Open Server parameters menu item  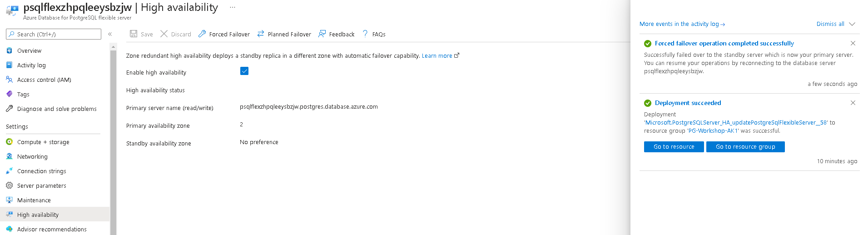pos(42,185)
